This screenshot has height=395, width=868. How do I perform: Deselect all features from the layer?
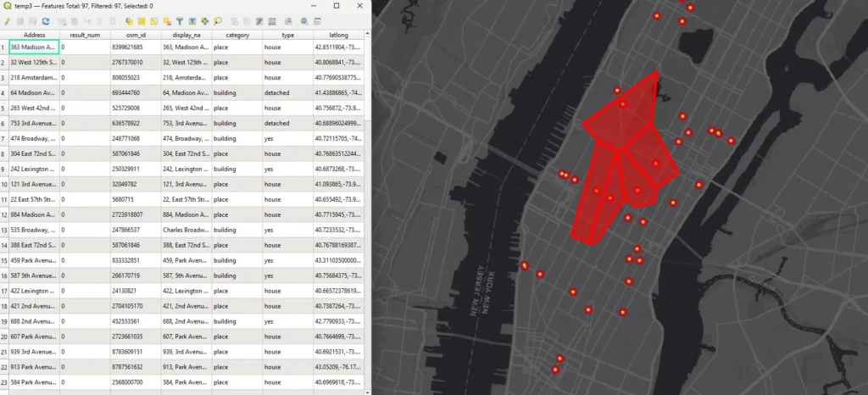[x=167, y=20]
